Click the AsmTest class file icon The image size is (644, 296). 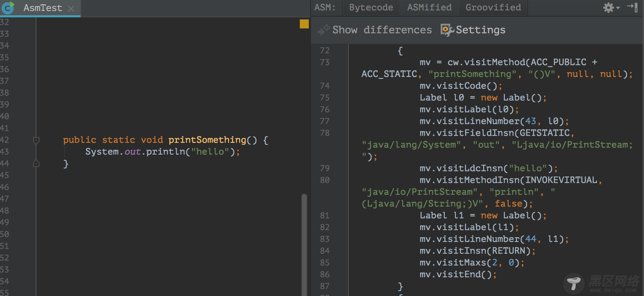8,7
